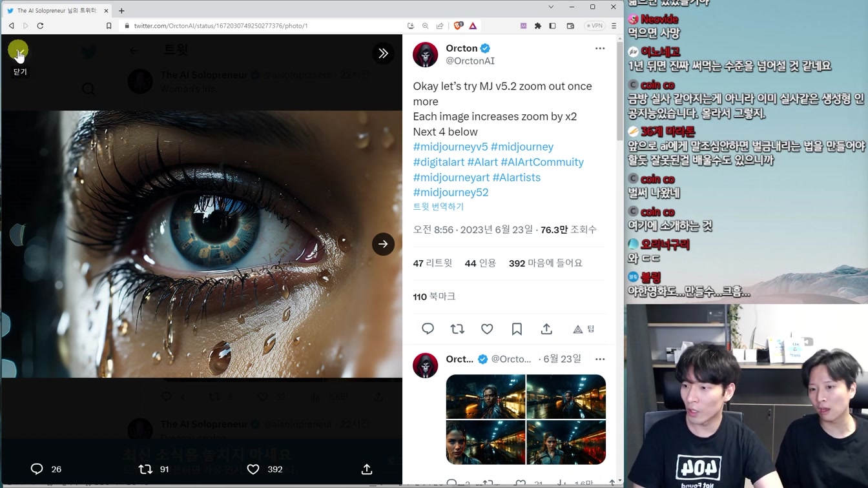Open the #midjourneyart hashtag

[451, 177]
